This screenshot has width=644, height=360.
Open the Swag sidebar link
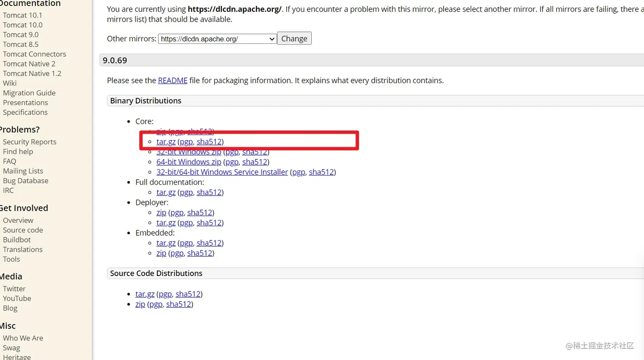point(11,348)
